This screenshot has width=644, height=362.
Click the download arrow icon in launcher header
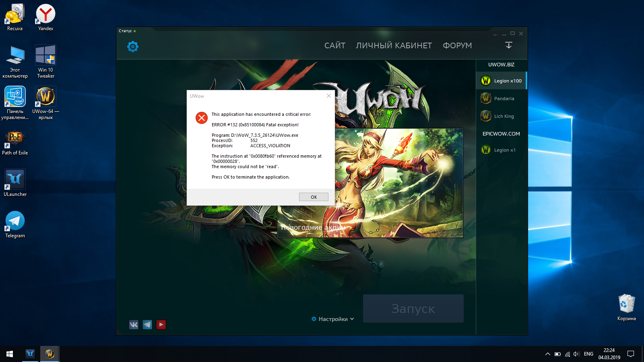[509, 45]
